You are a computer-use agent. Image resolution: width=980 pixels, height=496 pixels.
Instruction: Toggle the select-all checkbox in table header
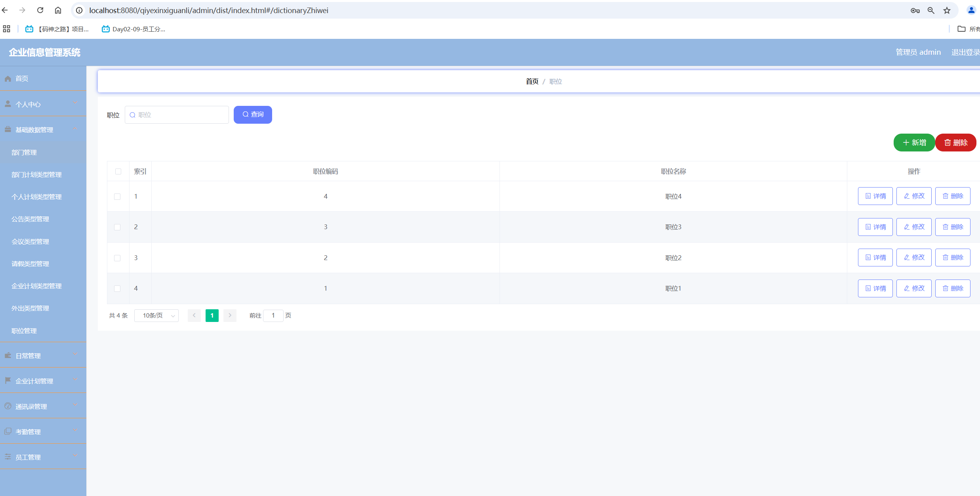coord(118,171)
